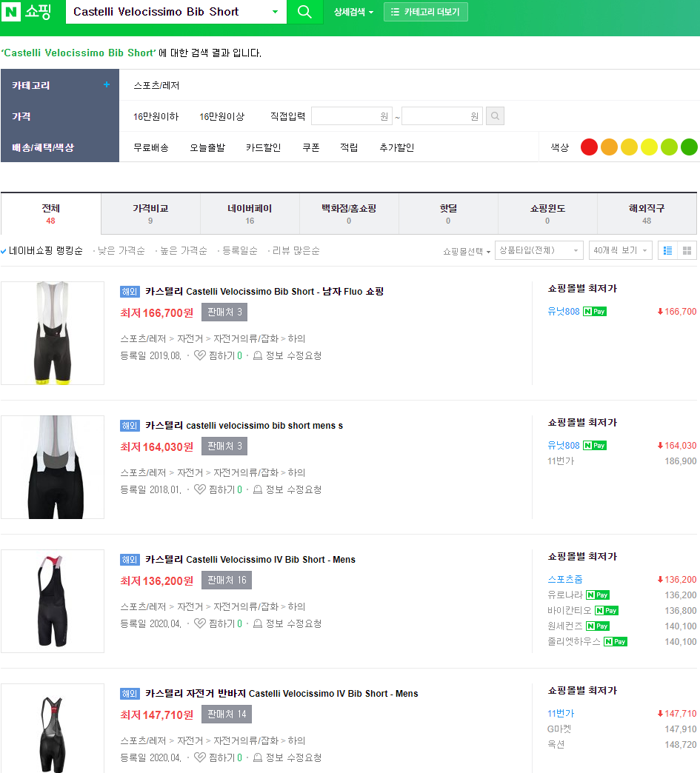Sort by 등록일순
The image size is (700, 773).
240,250
